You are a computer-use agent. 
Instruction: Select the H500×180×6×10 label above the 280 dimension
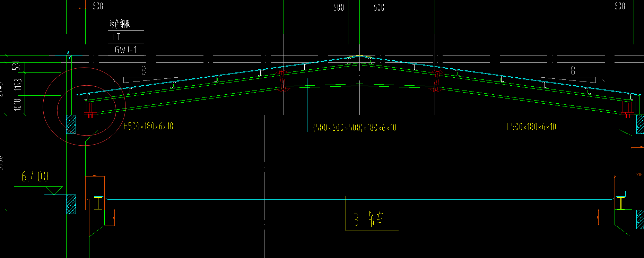pyautogui.click(x=531, y=127)
